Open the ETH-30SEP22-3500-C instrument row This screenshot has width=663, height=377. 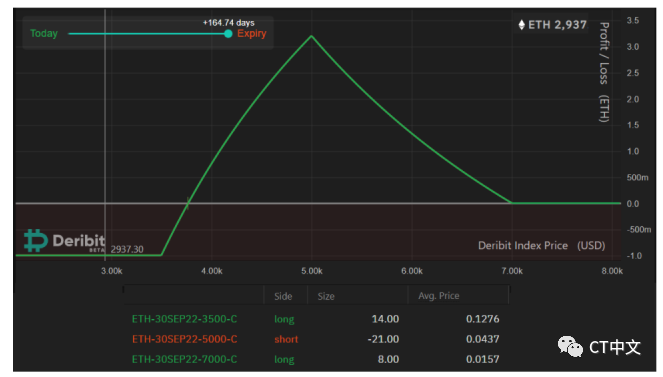[x=316, y=319]
